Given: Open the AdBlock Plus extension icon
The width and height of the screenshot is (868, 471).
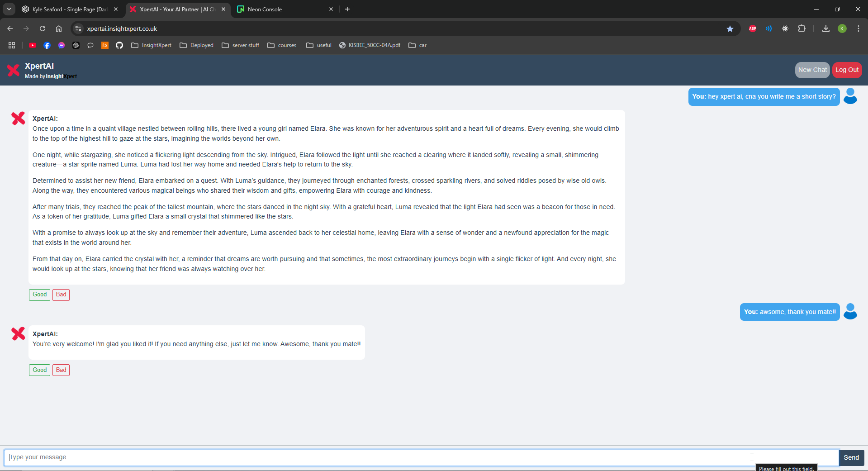Looking at the screenshot, I should (x=752, y=29).
